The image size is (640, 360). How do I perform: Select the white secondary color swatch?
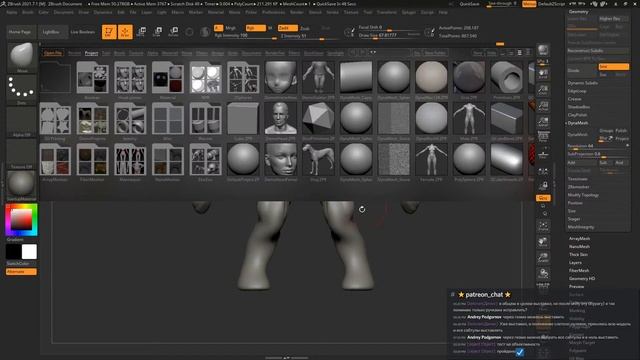pyautogui.click(x=29, y=252)
